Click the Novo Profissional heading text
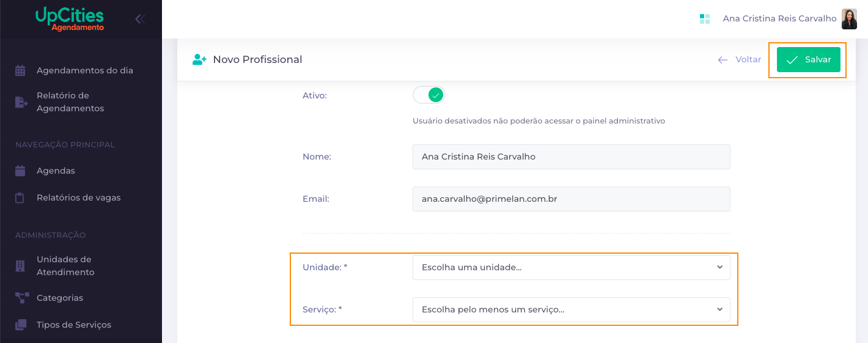868x343 pixels. (x=257, y=59)
